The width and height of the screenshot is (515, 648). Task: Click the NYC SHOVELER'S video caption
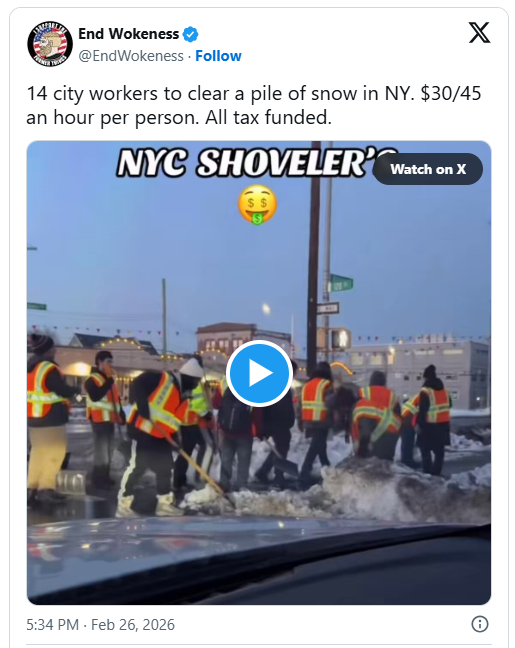[x=257, y=163]
